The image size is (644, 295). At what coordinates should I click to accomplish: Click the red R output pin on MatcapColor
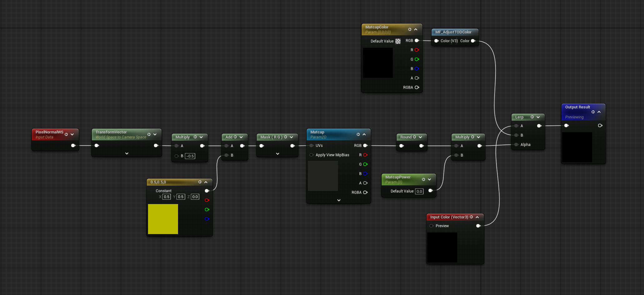[x=416, y=50]
